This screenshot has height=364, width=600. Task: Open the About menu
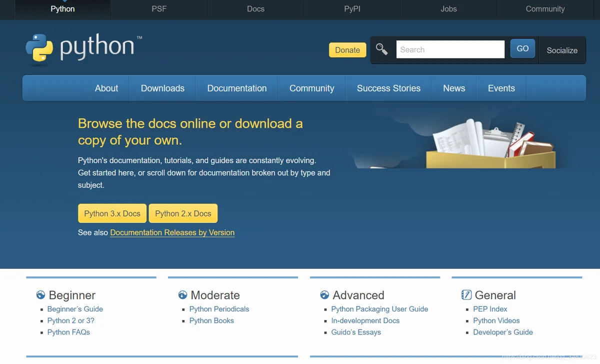pyautogui.click(x=106, y=88)
